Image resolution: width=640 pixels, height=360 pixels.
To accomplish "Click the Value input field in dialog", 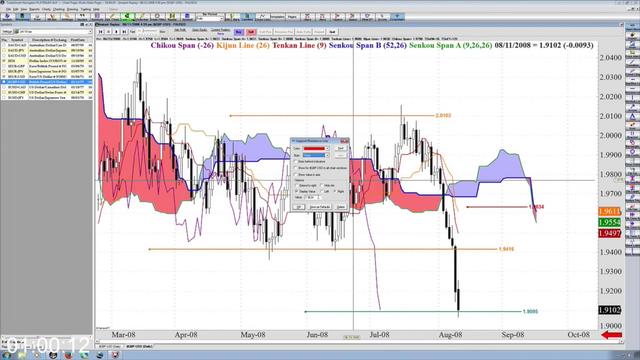I will pyautogui.click(x=313, y=198).
